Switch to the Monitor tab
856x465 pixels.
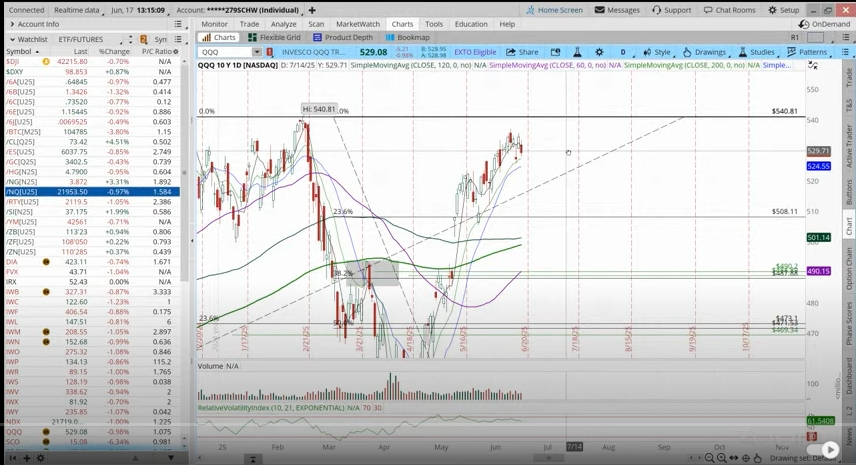(x=214, y=24)
